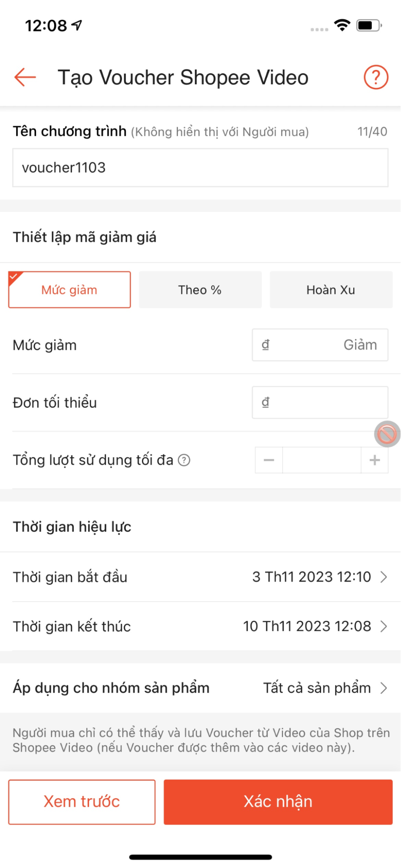Tap the battery status icon
The width and height of the screenshot is (401, 868).
pos(369,25)
